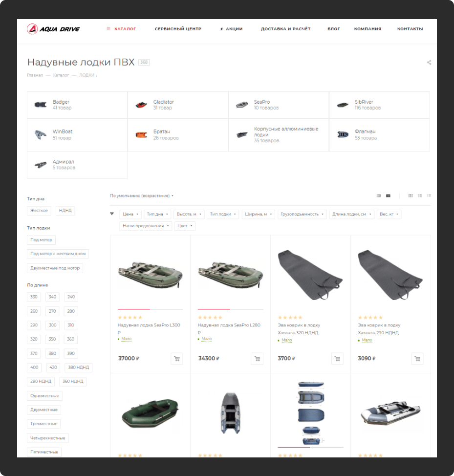
Task: Open the Цена filter dropdown
Action: click(x=130, y=215)
